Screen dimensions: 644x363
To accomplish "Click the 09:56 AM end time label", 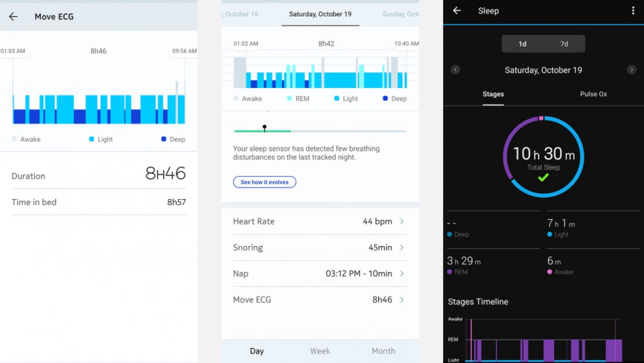I will (x=184, y=51).
